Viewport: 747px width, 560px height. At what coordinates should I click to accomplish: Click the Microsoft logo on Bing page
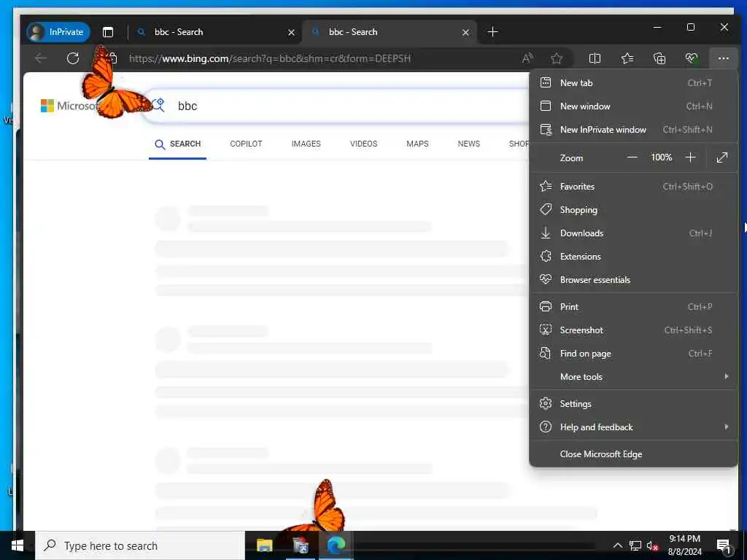[x=68, y=106]
